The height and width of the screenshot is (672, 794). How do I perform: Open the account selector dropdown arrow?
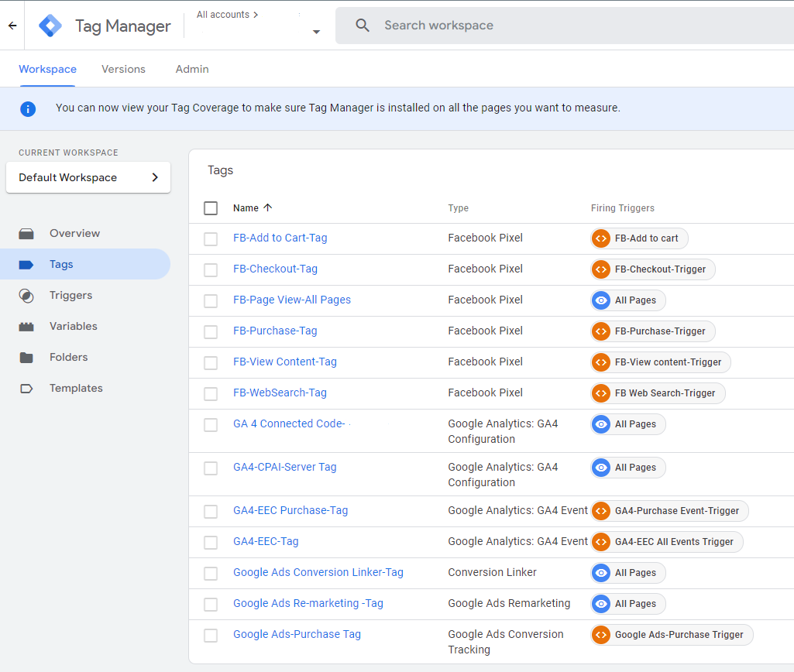point(317,32)
